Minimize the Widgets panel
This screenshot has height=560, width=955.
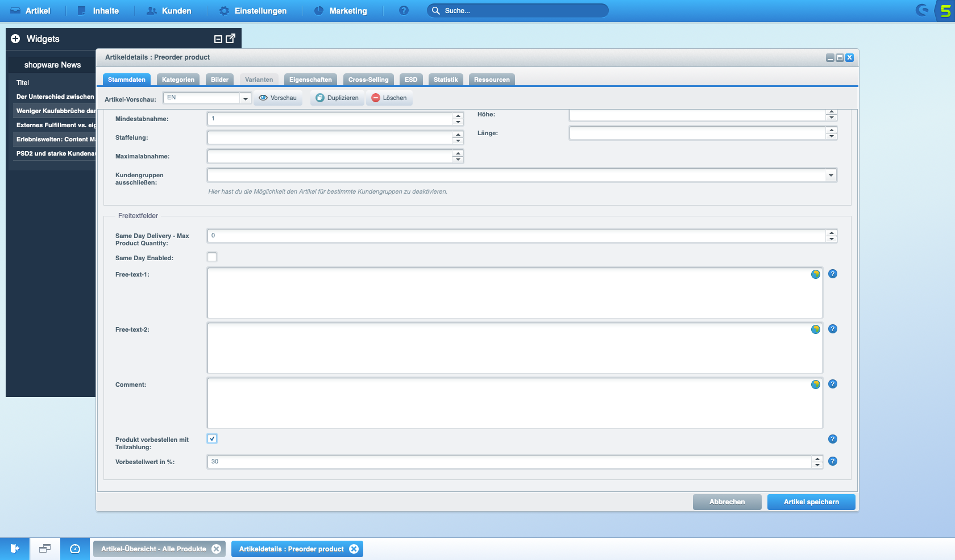tap(218, 39)
